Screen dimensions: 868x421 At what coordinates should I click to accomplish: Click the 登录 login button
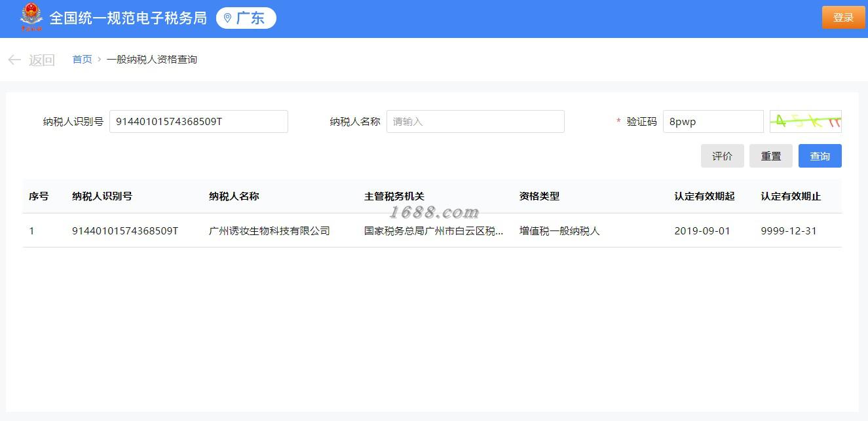click(843, 18)
